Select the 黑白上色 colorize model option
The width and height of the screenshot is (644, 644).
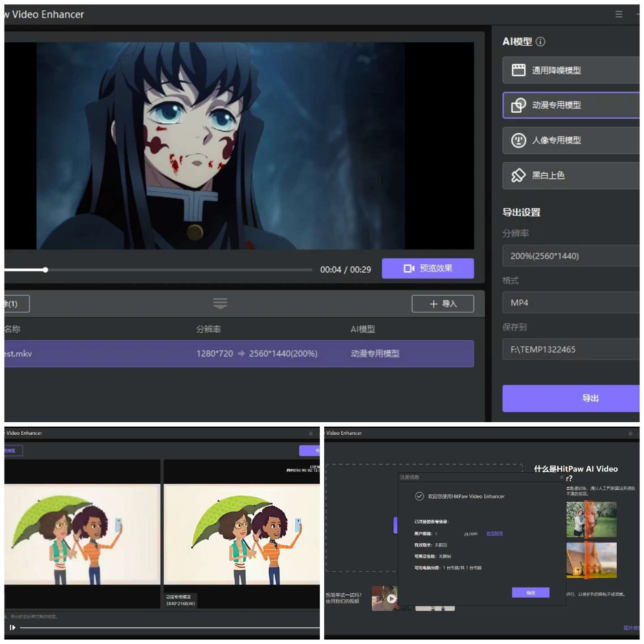[x=571, y=175]
